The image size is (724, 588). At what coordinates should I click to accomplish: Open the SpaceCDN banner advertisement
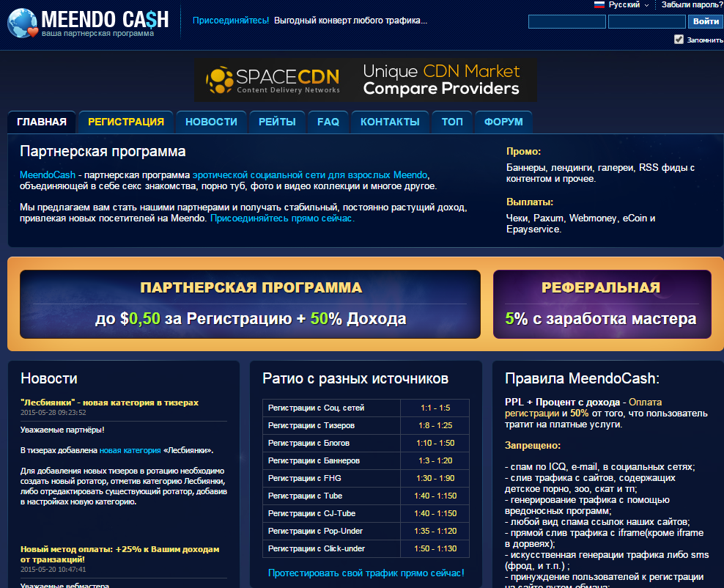[365, 80]
